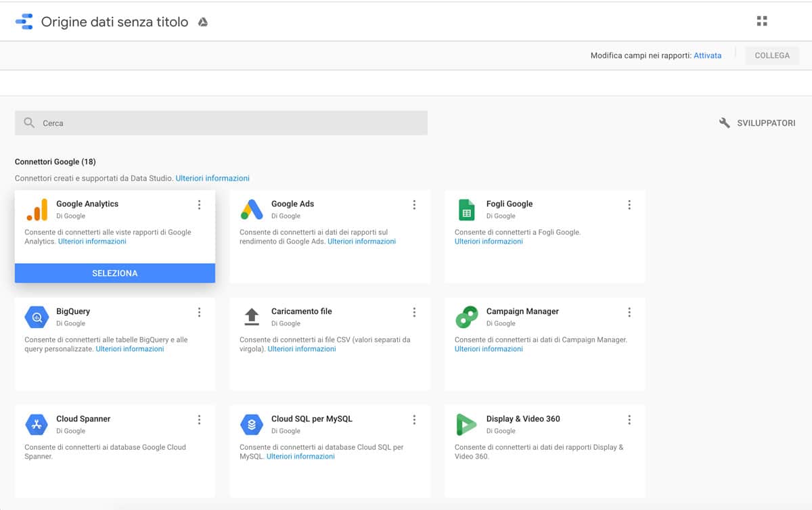The width and height of the screenshot is (812, 510).
Task: Select the Cloud SQL per MySQL title
Action: 312,419
